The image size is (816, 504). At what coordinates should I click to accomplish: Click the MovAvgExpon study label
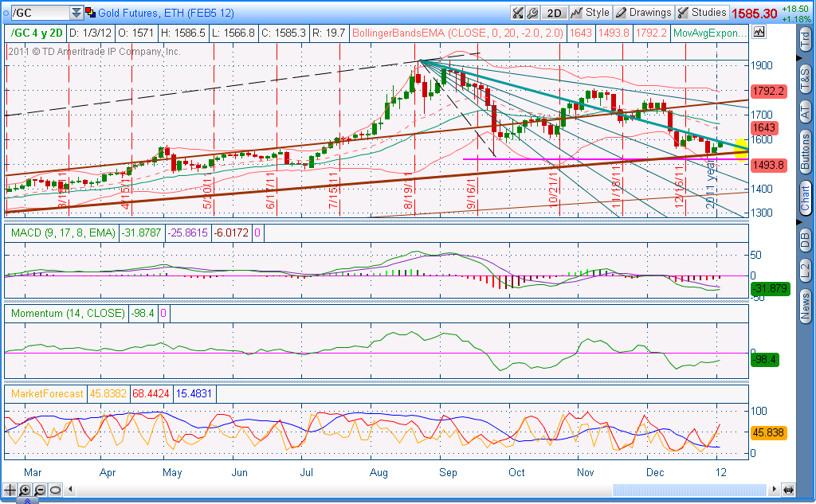click(x=709, y=33)
